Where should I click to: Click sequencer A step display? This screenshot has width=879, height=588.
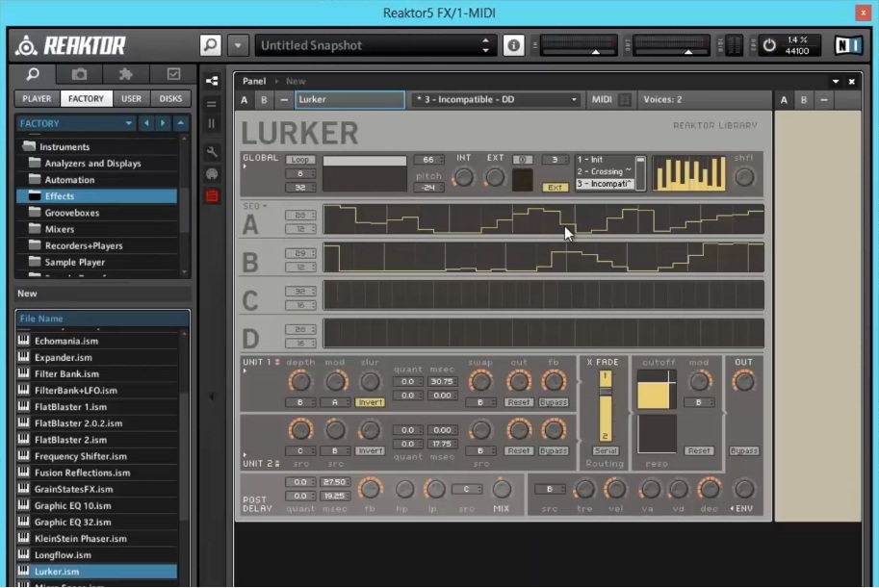click(x=543, y=219)
